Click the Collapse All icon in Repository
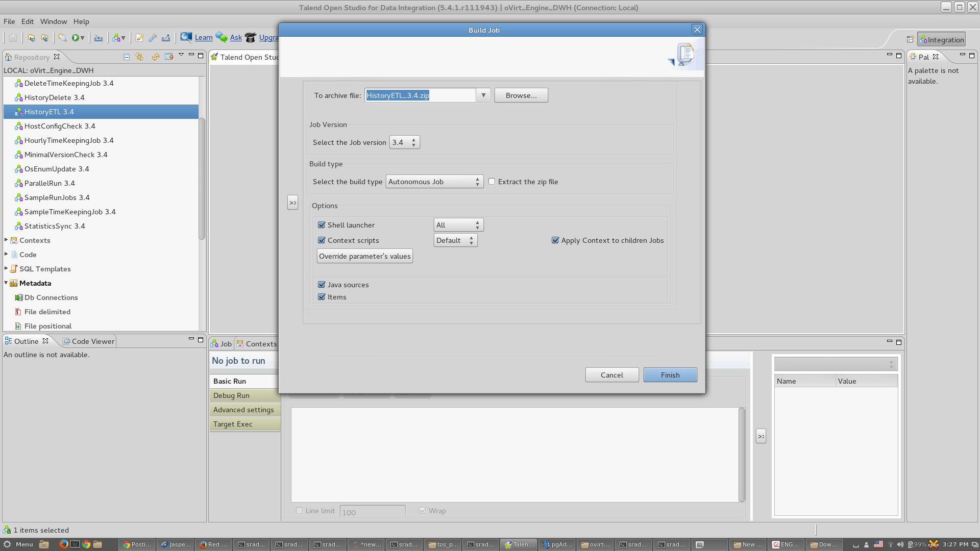The width and height of the screenshot is (980, 551). [x=127, y=57]
